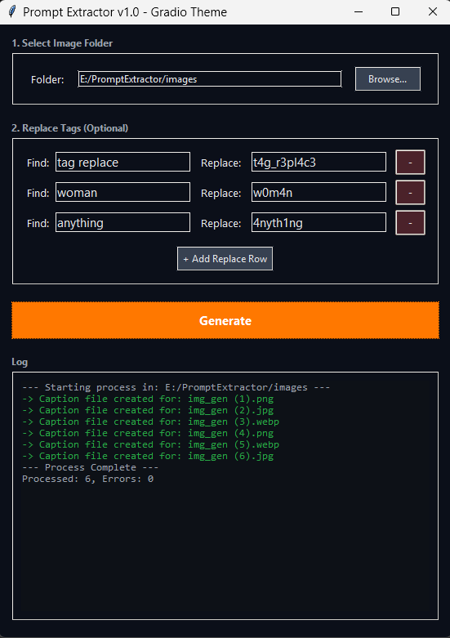This screenshot has width=450, height=638.
Task: Click log line for 'img_gen (3).webp'
Action: tap(151, 422)
